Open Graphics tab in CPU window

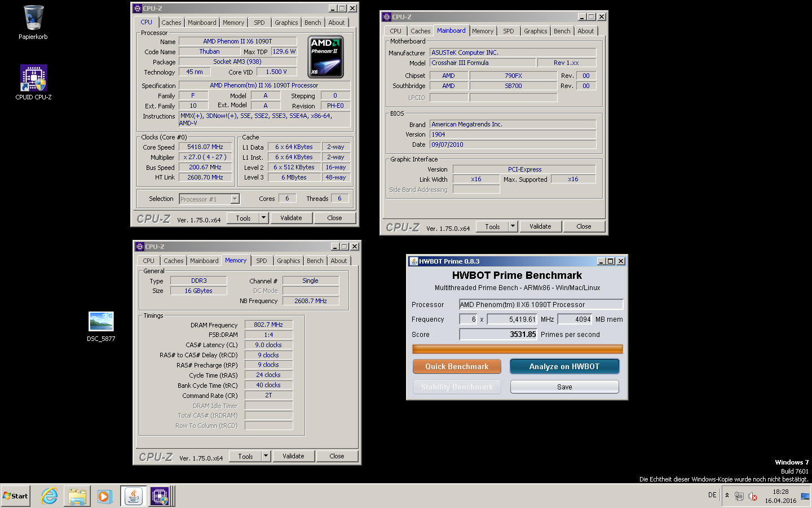[286, 23]
